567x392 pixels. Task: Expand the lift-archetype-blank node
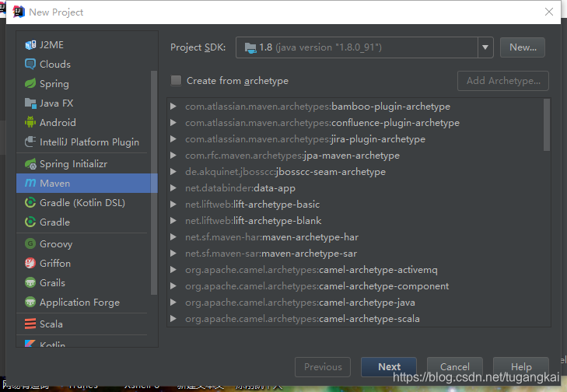coord(173,221)
